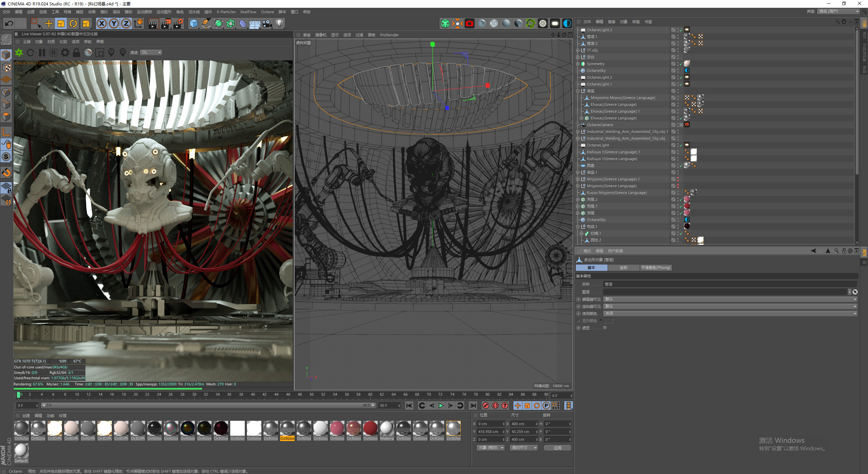Open the spline pen tool
868x474 pixels.
(206, 23)
